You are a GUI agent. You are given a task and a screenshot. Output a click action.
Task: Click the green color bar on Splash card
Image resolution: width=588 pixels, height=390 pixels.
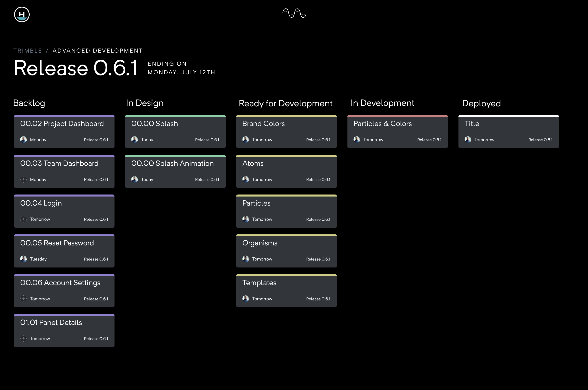(175, 116)
